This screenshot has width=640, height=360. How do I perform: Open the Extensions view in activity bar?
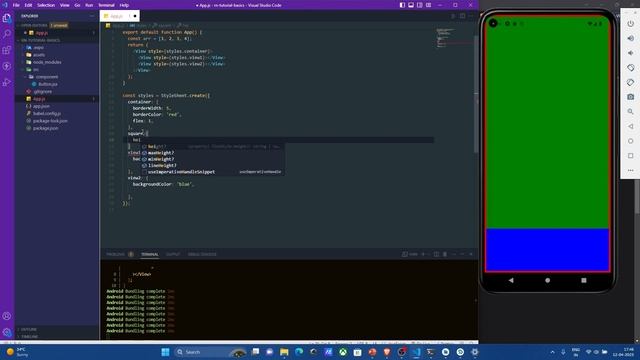coord(7,50)
